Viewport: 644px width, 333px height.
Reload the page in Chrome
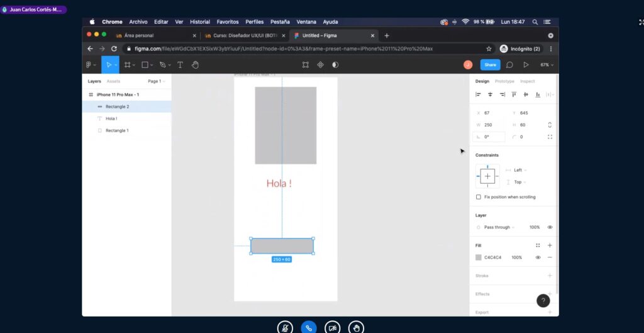pos(114,49)
